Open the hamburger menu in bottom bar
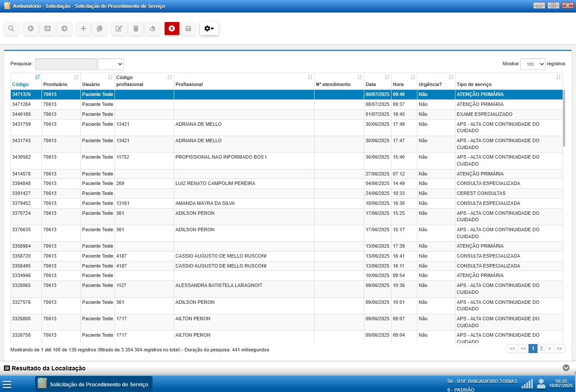Image resolution: width=576 pixels, height=392 pixels. 7,384
